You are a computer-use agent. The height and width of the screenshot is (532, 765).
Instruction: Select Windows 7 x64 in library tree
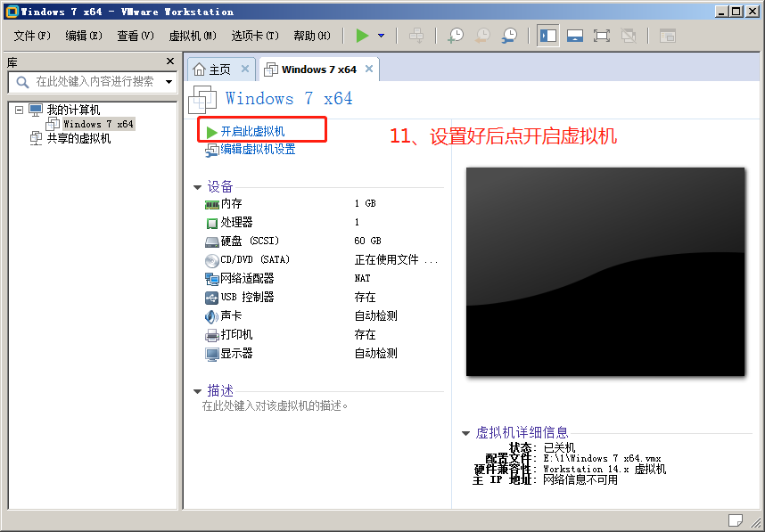98,124
